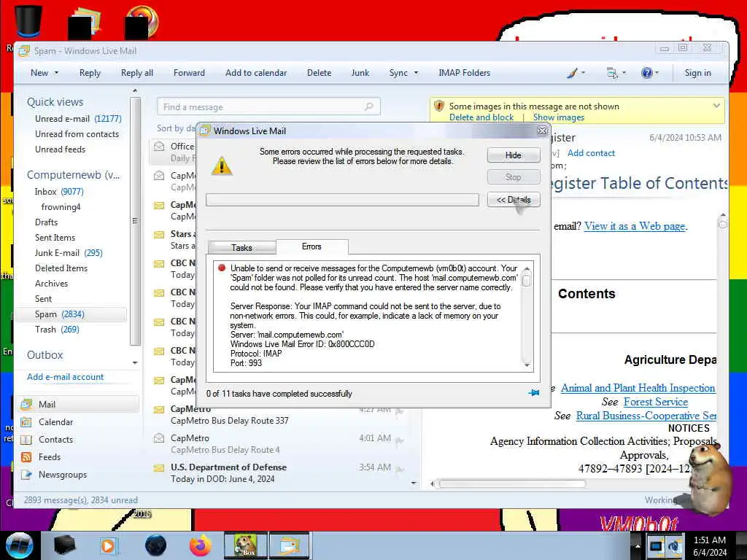Screen dimensions: 747x560
Task: Click the search magnifier in Find a message
Action: click(x=368, y=106)
